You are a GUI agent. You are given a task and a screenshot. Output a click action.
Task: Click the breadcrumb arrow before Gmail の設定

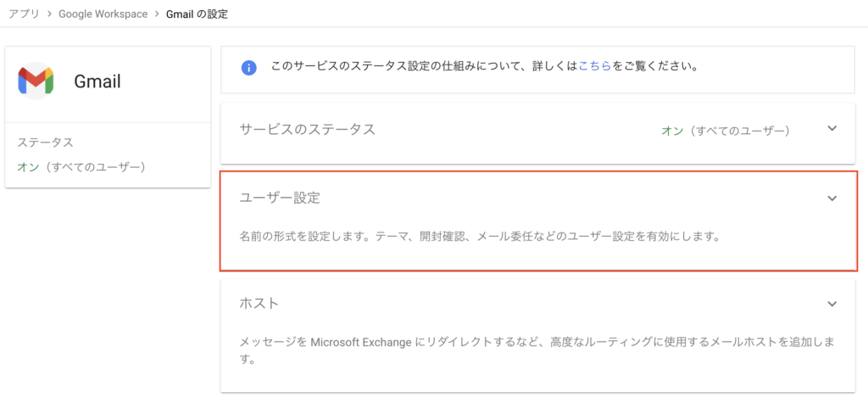157,14
